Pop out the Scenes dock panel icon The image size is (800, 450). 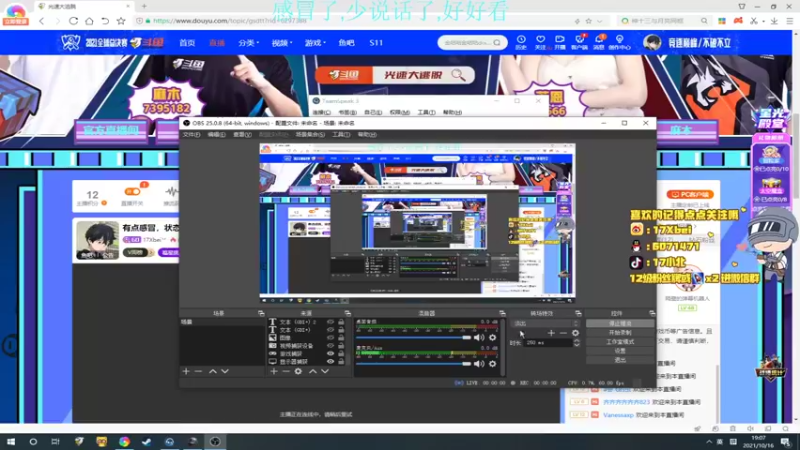261,313
